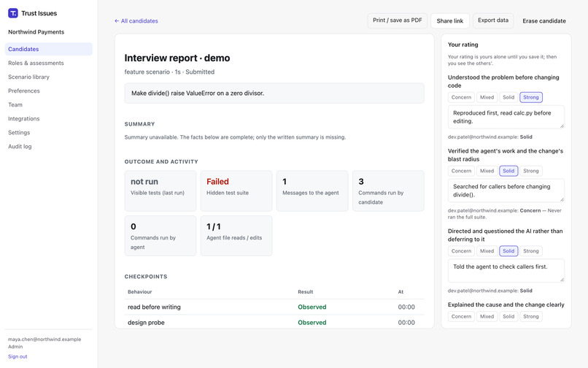The height and width of the screenshot is (368, 588).
Task: Go back to All candidates
Action: click(136, 21)
